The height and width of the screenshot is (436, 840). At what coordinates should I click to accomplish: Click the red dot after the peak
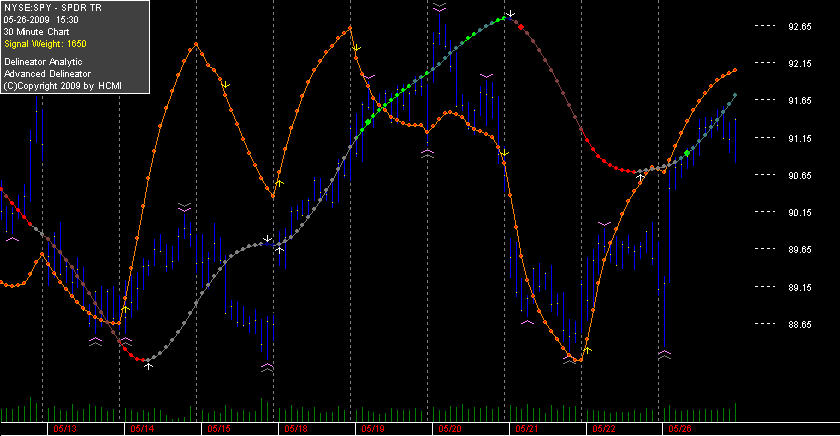[x=521, y=27]
